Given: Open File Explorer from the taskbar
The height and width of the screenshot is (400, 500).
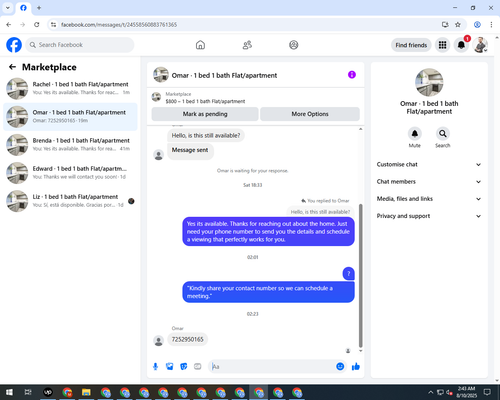Looking at the screenshot, I should [86, 392].
